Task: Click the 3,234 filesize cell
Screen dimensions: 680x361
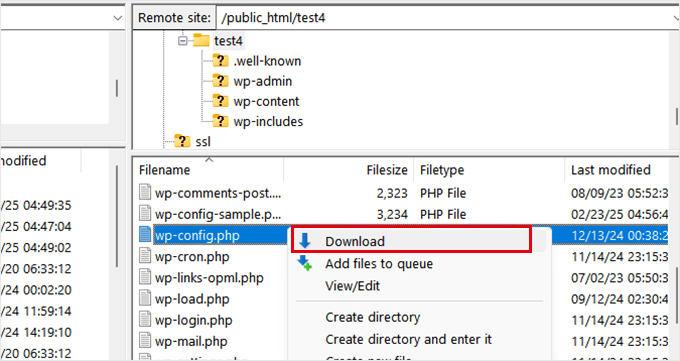Action: click(x=392, y=214)
